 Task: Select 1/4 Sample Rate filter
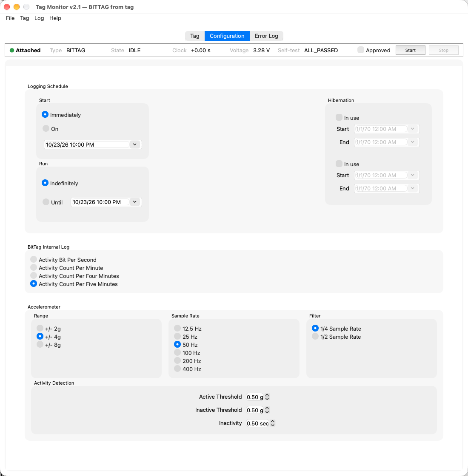pyautogui.click(x=315, y=328)
